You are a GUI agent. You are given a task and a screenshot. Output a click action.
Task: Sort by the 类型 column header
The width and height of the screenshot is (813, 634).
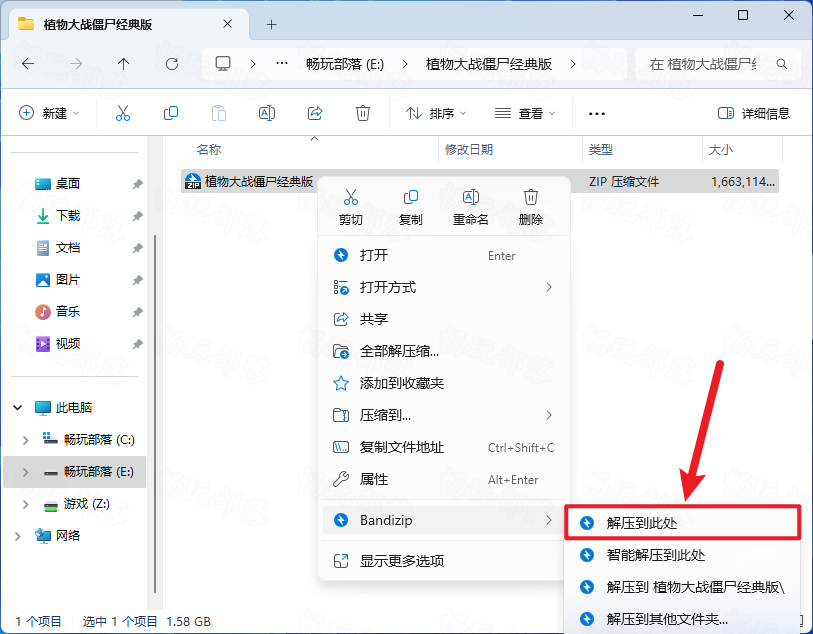click(x=600, y=150)
